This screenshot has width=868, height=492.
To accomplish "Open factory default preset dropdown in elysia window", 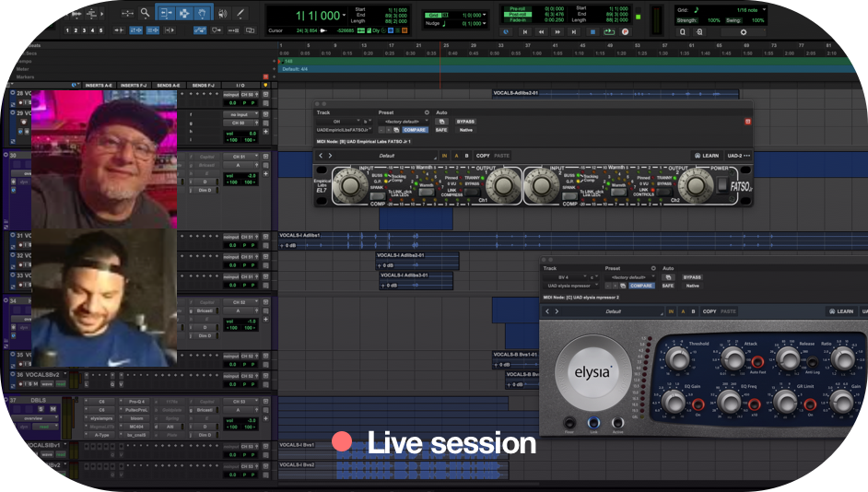I will tap(630, 277).
